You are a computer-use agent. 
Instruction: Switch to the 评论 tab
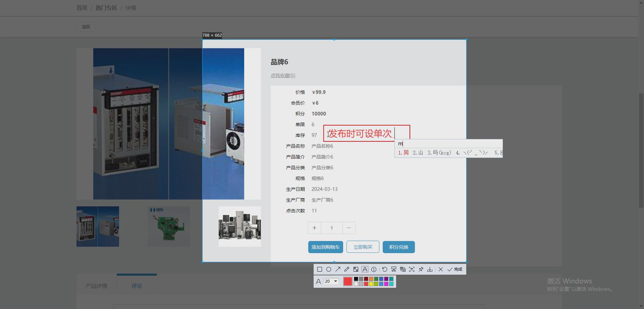tap(137, 285)
